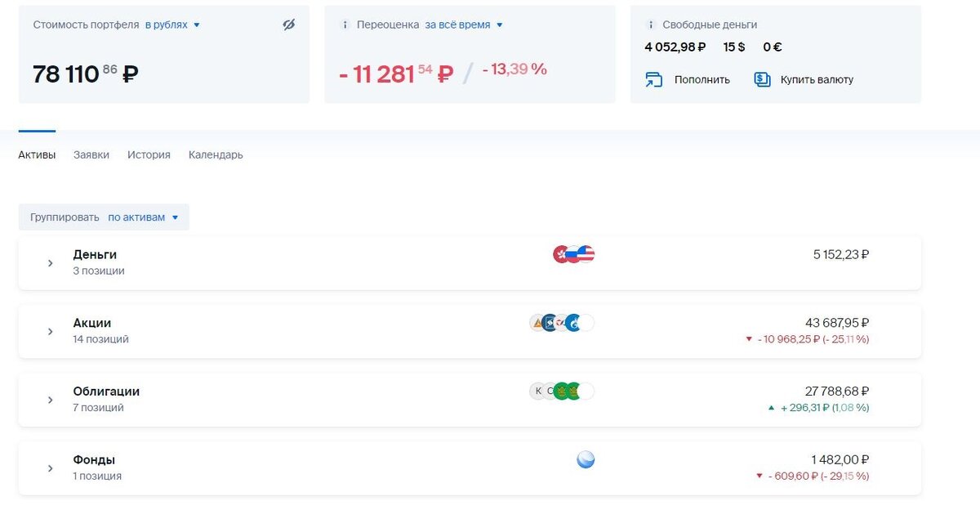Screen dimensions: 980x519
Task: Switch to the Активы tab
Action: [37, 154]
